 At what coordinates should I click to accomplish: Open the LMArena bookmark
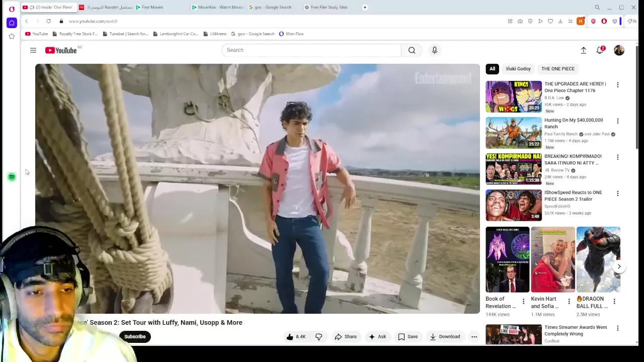point(215,34)
